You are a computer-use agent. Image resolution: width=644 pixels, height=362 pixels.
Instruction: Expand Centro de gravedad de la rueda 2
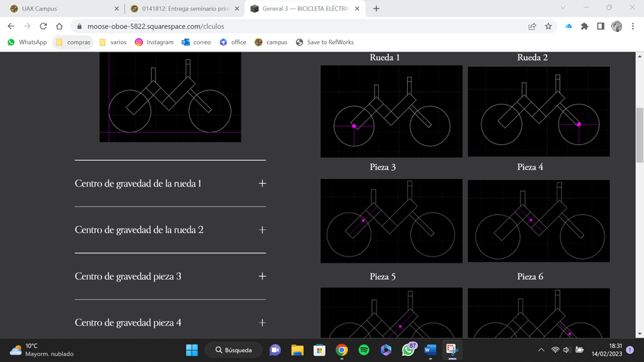pyautogui.click(x=170, y=230)
